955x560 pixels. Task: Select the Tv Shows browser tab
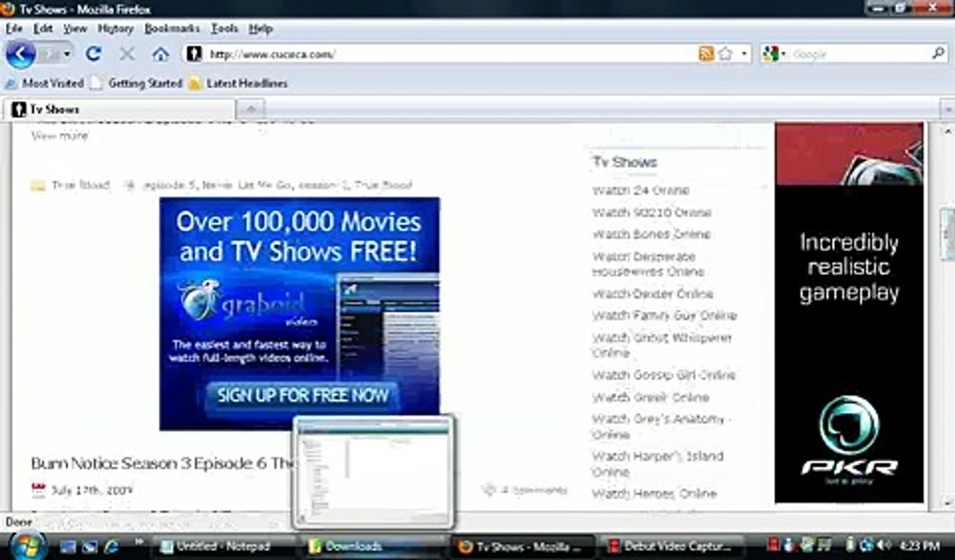point(120,109)
